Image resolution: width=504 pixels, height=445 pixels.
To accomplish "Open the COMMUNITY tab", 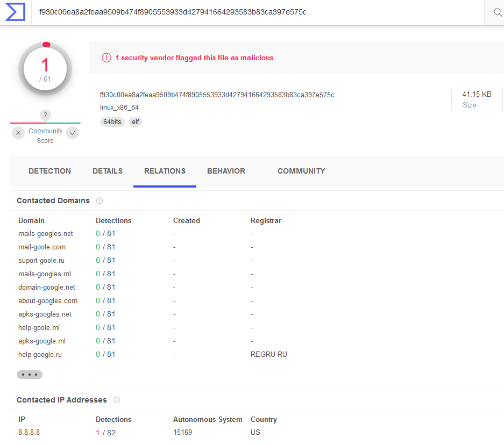I will pos(302,171).
